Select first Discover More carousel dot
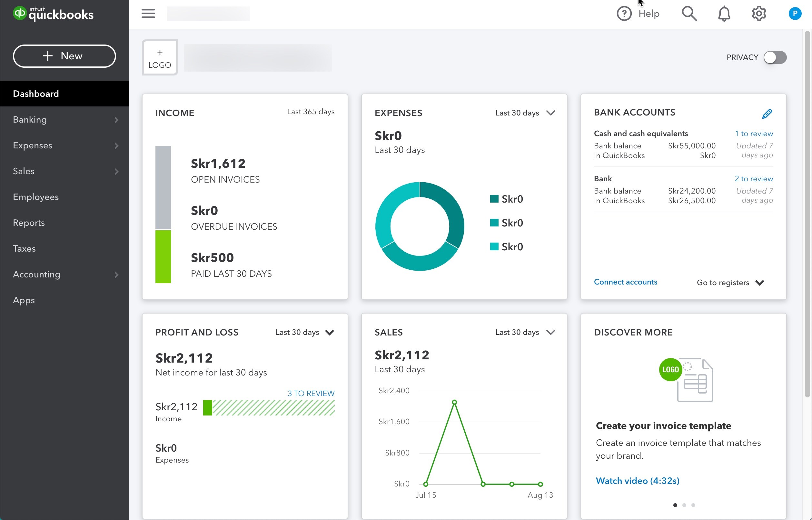The image size is (812, 520). [675, 505]
